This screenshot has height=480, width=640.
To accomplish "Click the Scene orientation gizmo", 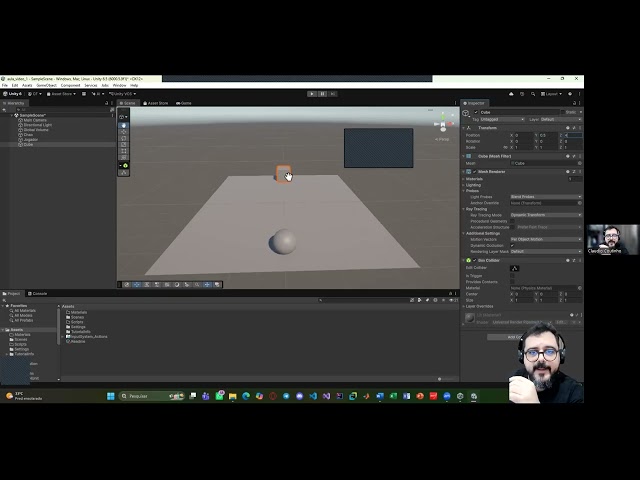I will tap(443, 124).
